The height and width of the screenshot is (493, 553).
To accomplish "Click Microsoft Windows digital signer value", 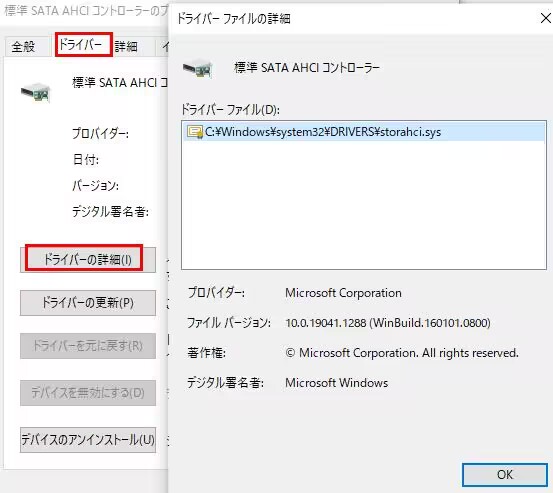I will point(336,383).
